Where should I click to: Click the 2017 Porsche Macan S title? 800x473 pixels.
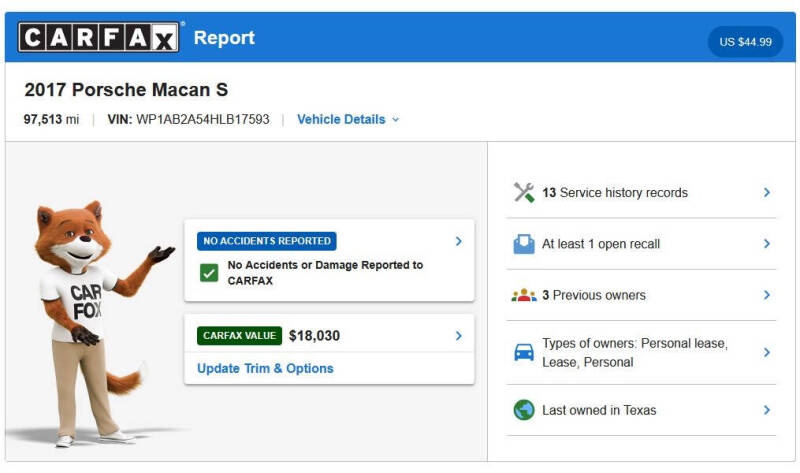coord(126,90)
